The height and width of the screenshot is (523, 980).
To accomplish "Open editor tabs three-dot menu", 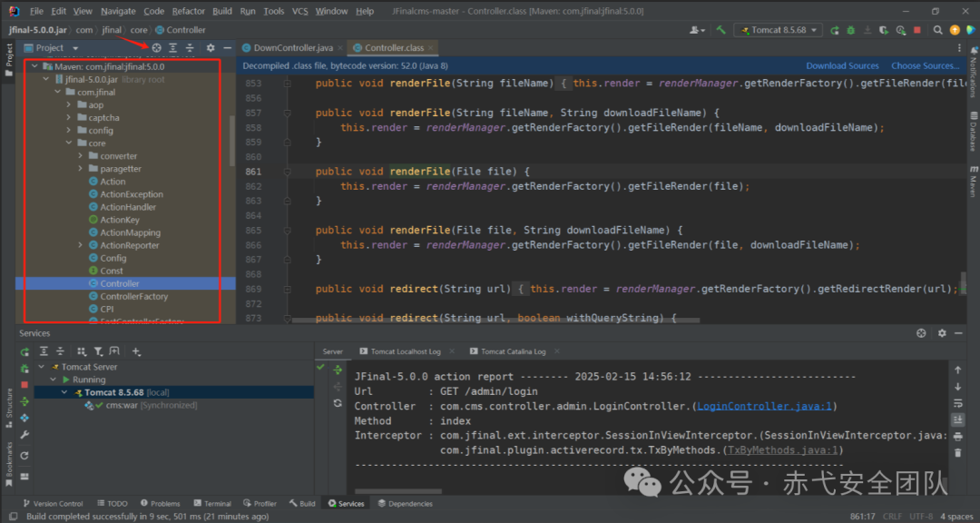I will tap(959, 47).
